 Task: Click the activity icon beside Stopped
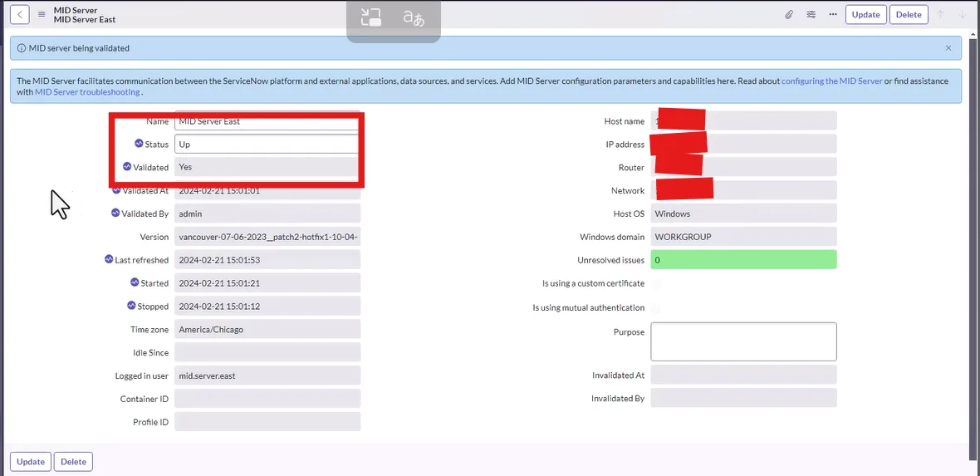coord(131,305)
